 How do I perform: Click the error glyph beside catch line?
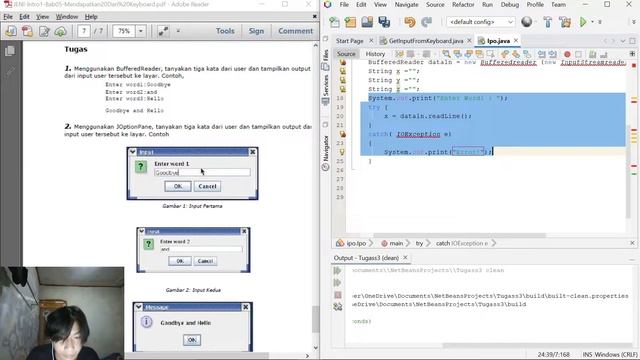(342, 134)
